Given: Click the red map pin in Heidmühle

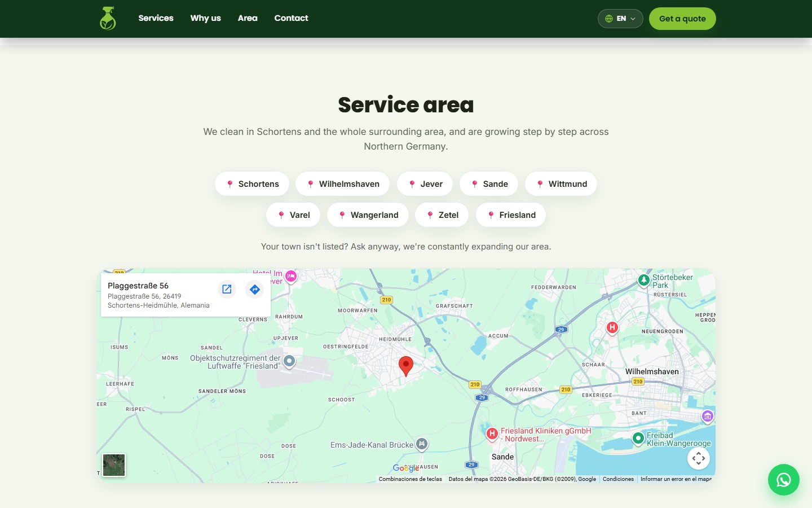Looking at the screenshot, I should pos(405,366).
